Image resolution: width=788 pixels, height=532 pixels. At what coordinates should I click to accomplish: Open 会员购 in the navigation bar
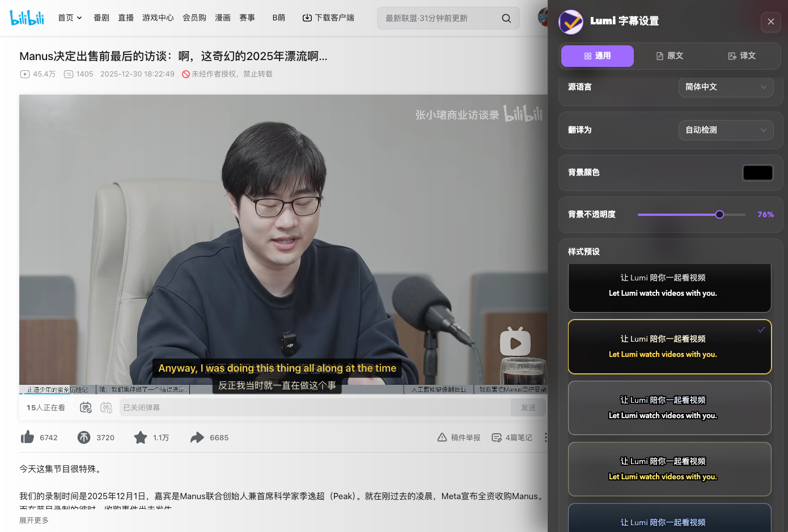tap(194, 18)
